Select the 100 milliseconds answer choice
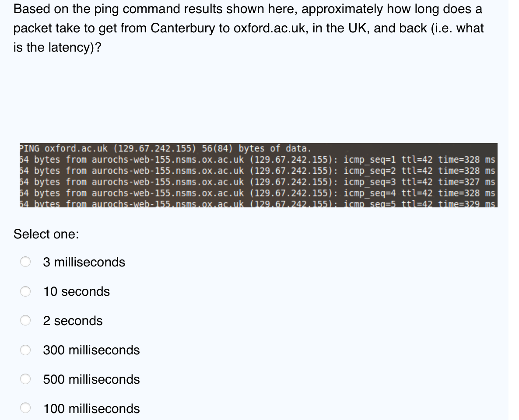519x420 pixels. click(25, 408)
